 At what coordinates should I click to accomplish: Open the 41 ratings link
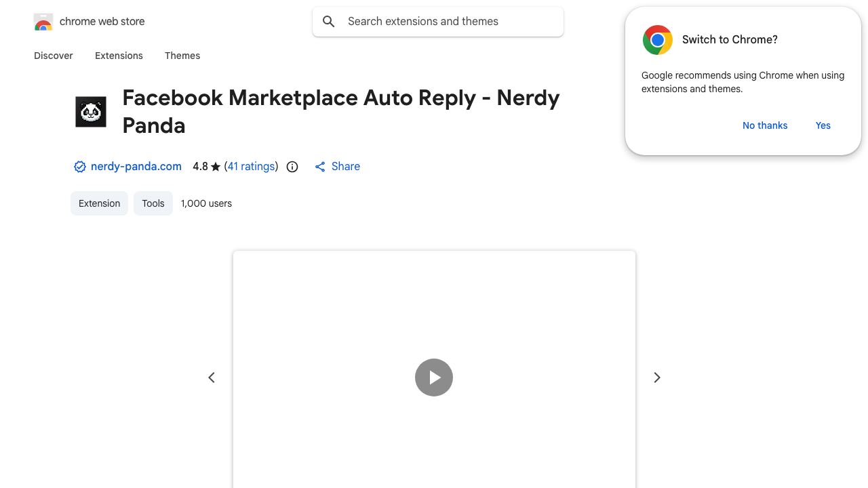point(251,167)
